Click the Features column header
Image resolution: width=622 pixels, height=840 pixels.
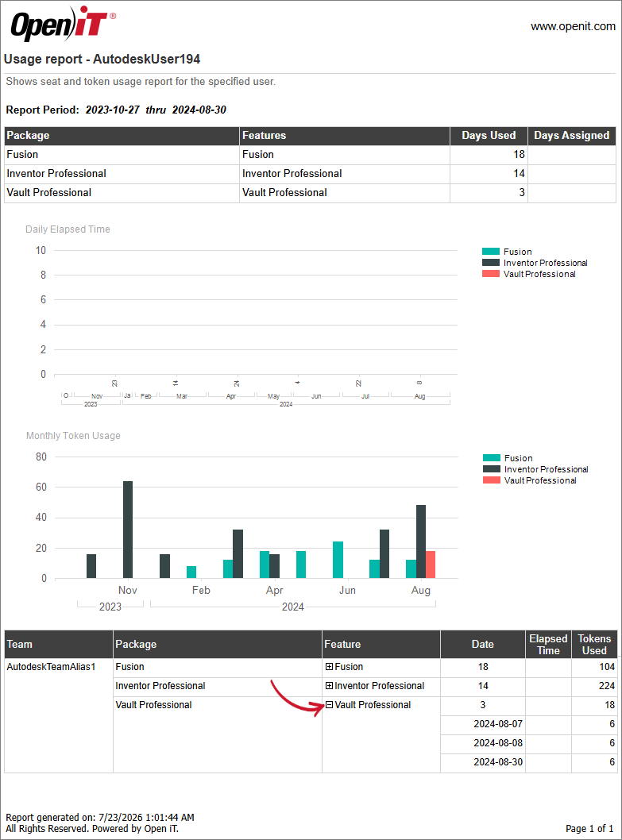coord(344,136)
